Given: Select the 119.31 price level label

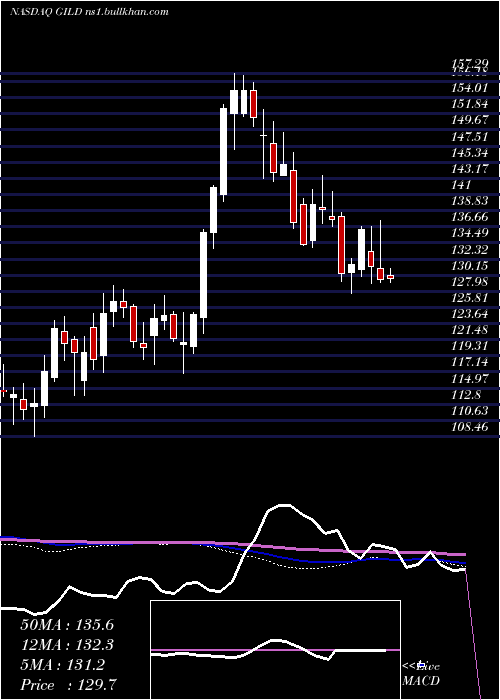Looking at the screenshot, I should click(468, 346).
